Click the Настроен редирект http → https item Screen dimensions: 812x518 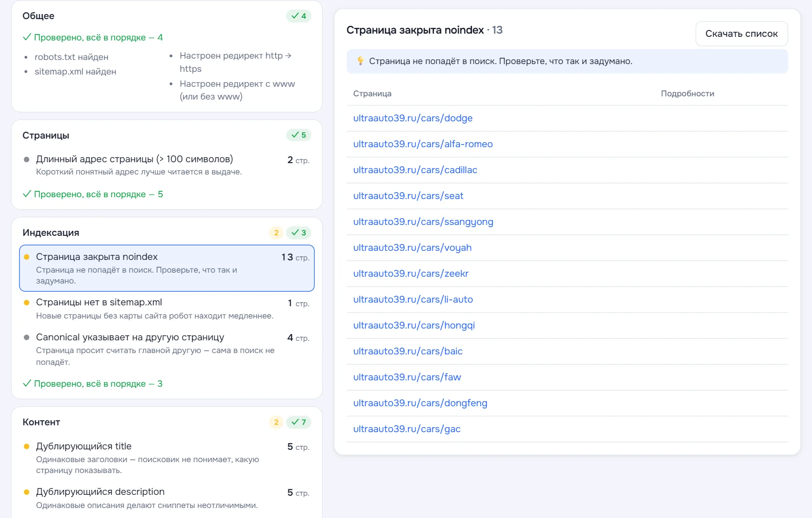pos(236,62)
